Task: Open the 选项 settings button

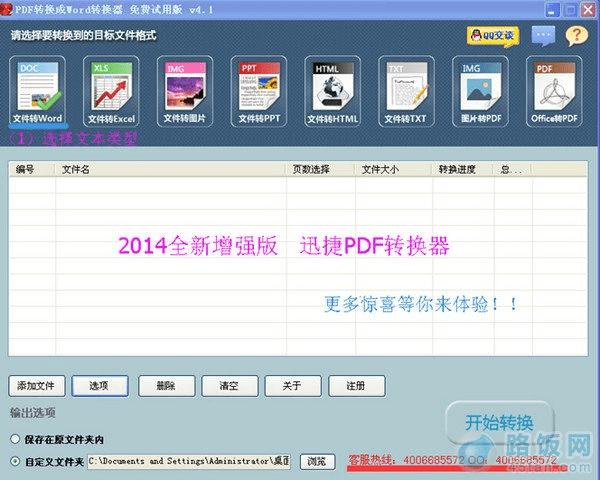Action: click(x=100, y=385)
